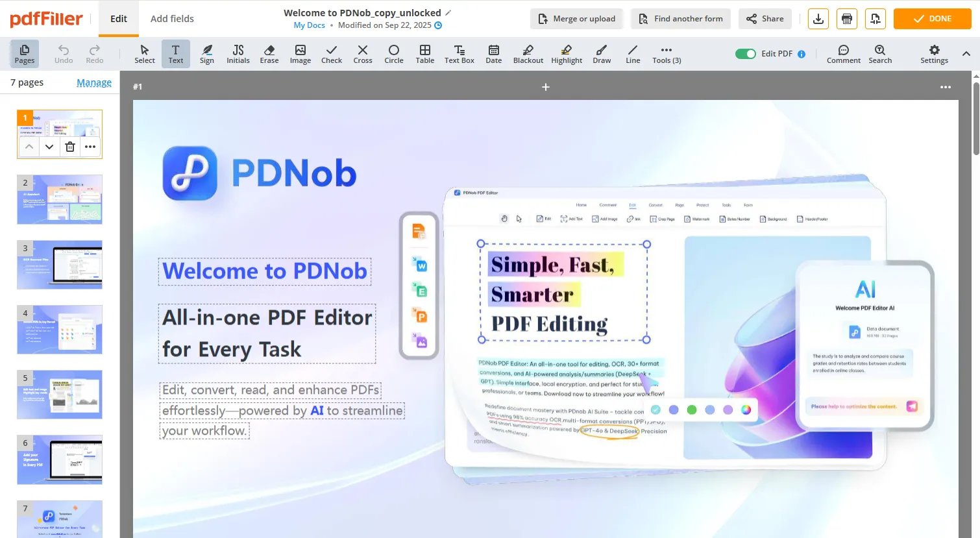The width and height of the screenshot is (980, 538).
Task: Print the document
Action: 847,19
